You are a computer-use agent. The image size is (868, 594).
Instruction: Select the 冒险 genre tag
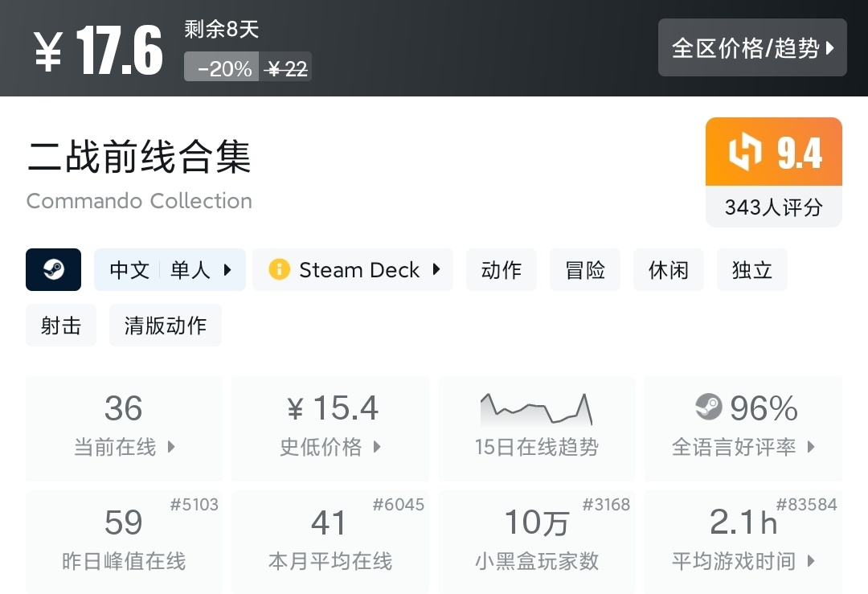click(585, 269)
